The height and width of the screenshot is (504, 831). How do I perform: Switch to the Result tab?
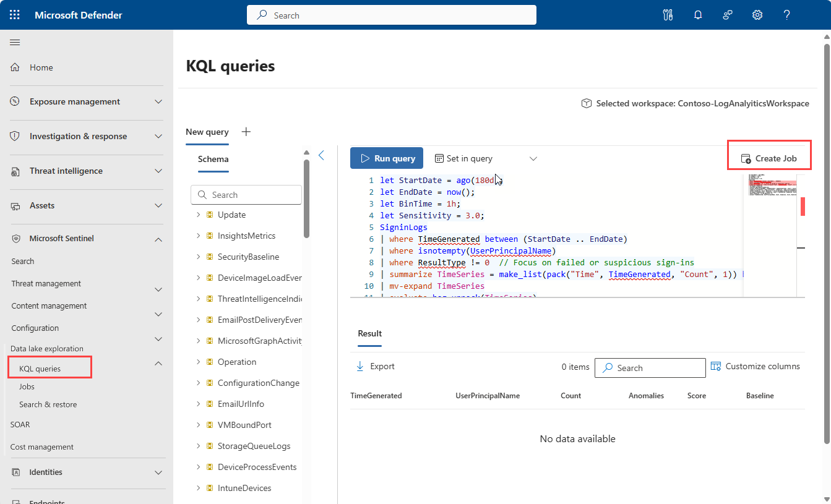click(369, 333)
